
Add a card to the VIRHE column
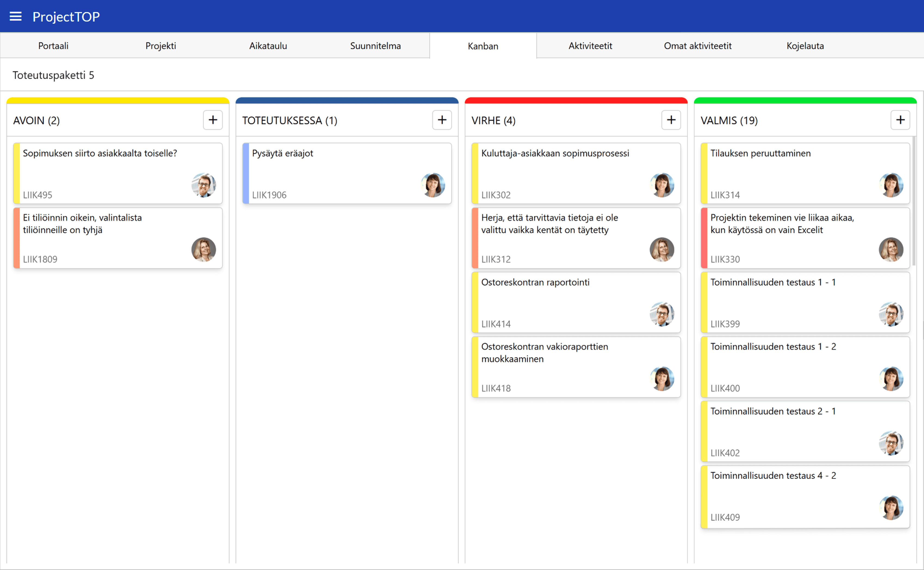click(671, 120)
